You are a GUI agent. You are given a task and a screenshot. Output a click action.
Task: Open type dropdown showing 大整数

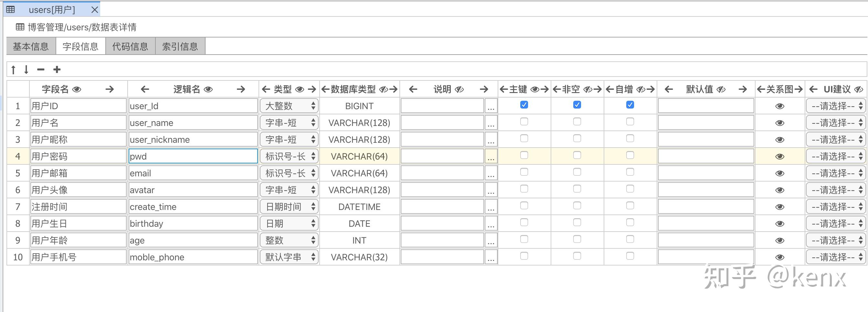pyautogui.click(x=289, y=106)
